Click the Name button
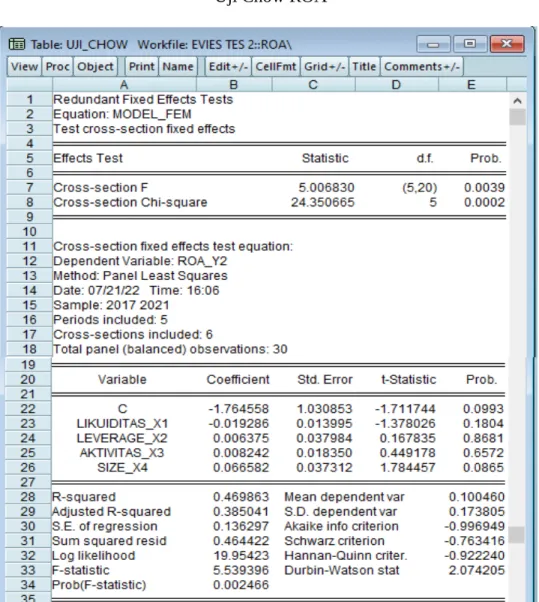 point(178,67)
